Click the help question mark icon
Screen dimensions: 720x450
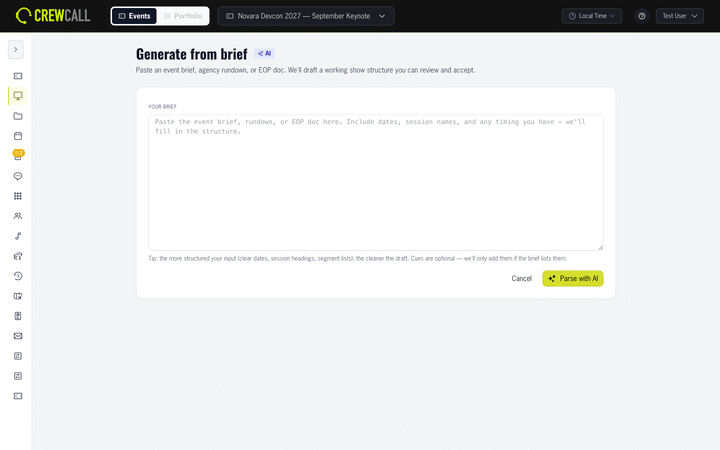(x=642, y=16)
